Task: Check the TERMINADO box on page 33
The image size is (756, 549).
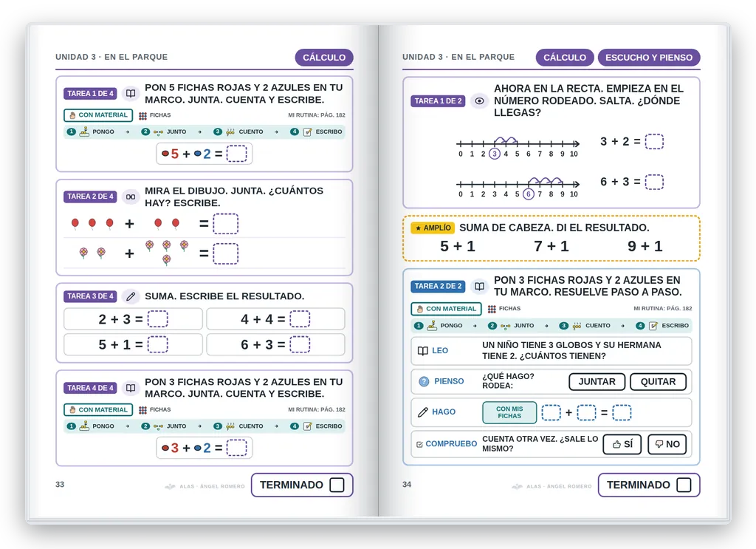Action: click(x=337, y=485)
